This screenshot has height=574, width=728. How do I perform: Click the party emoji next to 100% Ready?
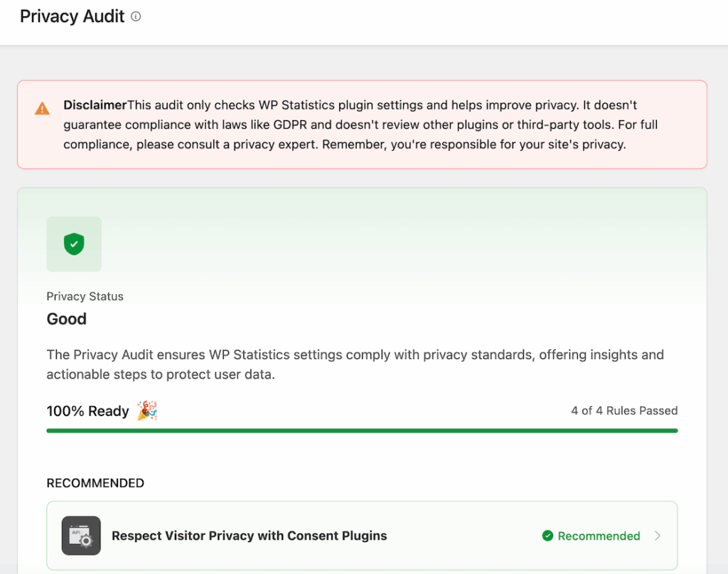pyautogui.click(x=147, y=410)
